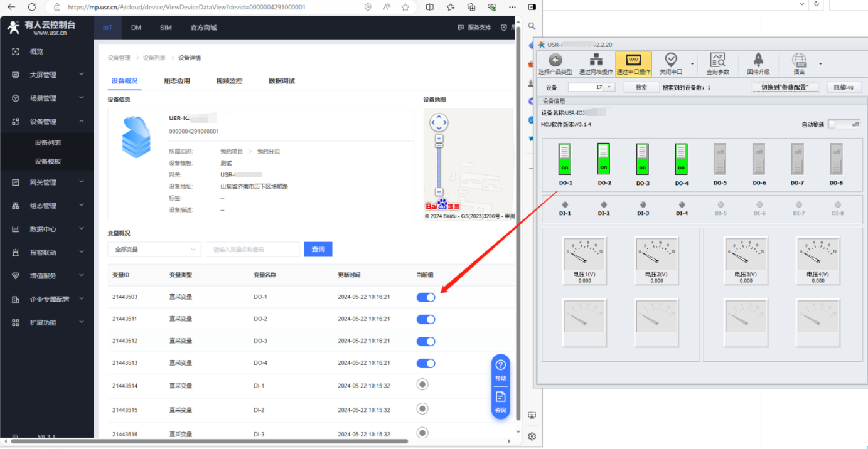Open the 固件升级 rocket icon
868x449 pixels.
[x=758, y=60]
